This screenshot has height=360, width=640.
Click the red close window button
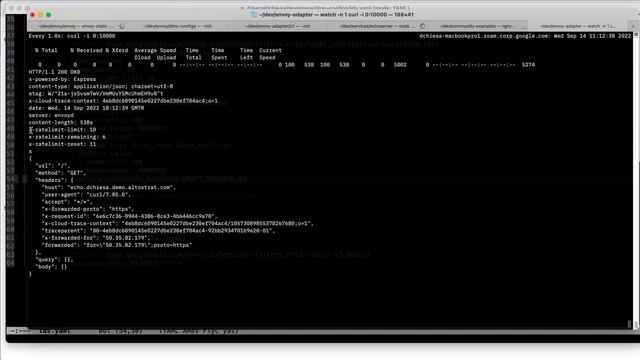[32, 15]
